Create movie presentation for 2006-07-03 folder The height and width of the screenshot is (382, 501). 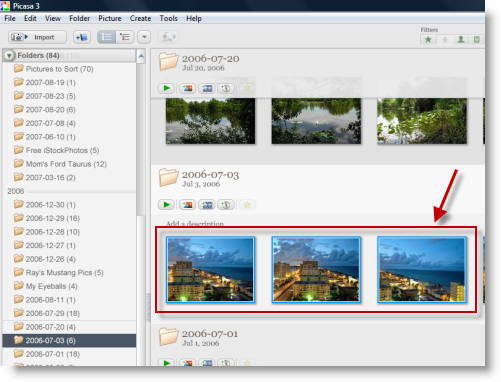click(x=207, y=205)
